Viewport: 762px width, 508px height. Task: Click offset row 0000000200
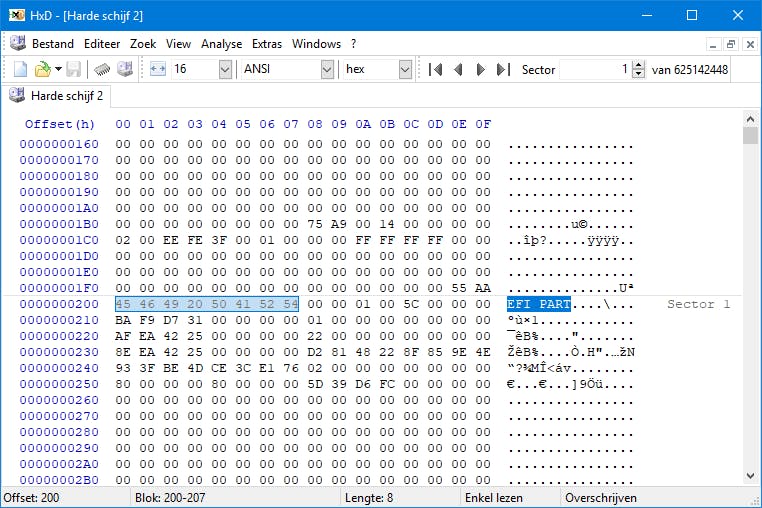pyautogui.click(x=59, y=304)
